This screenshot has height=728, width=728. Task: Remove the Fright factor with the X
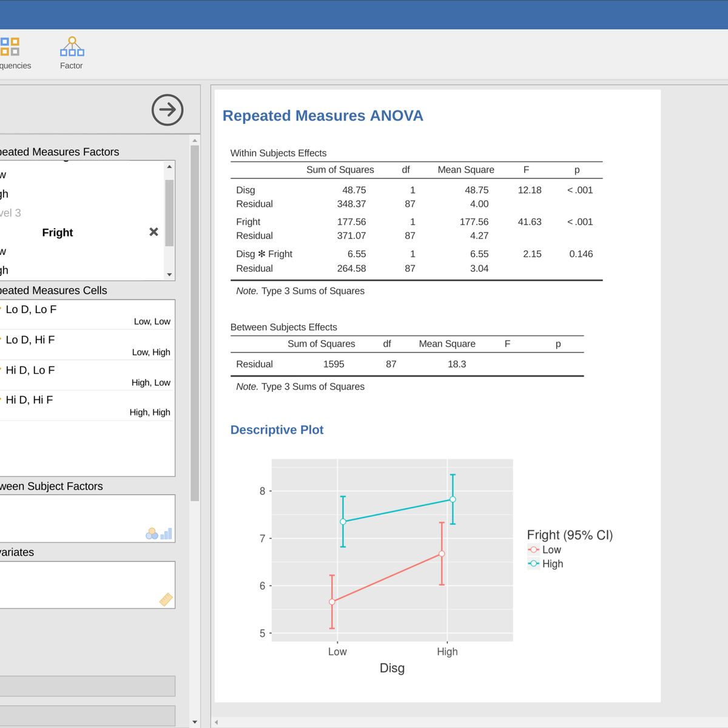click(153, 232)
